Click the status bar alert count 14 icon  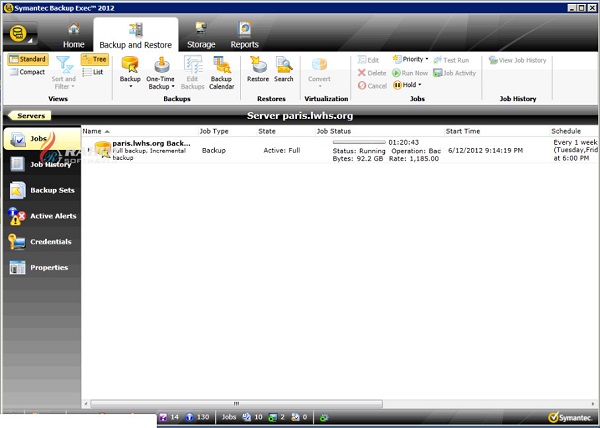(163, 417)
